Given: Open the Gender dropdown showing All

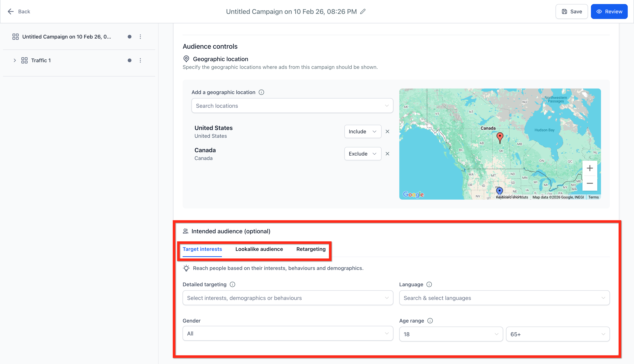Looking at the screenshot, I should [288, 333].
